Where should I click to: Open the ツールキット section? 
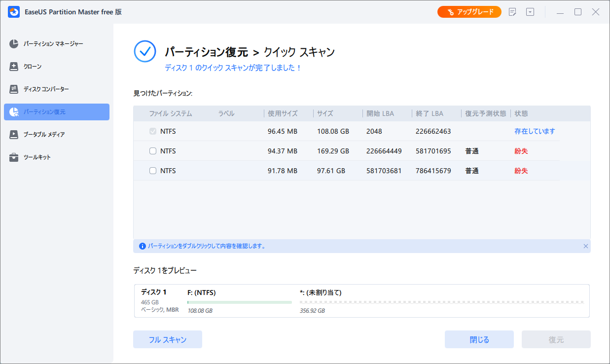point(57,157)
